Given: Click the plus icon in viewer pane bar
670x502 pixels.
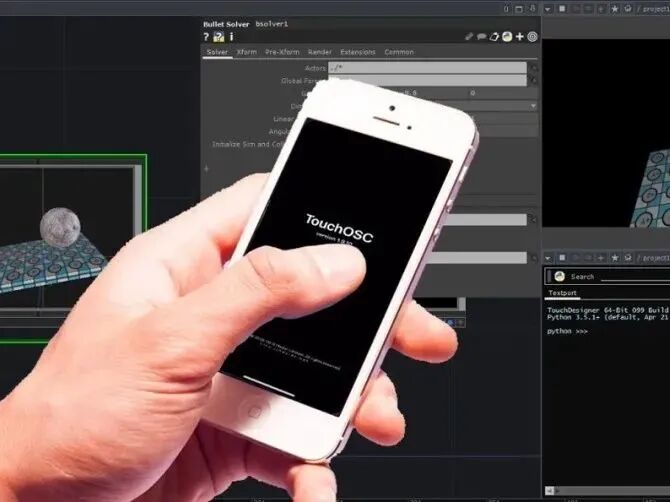Looking at the screenshot, I should click(601, 9).
